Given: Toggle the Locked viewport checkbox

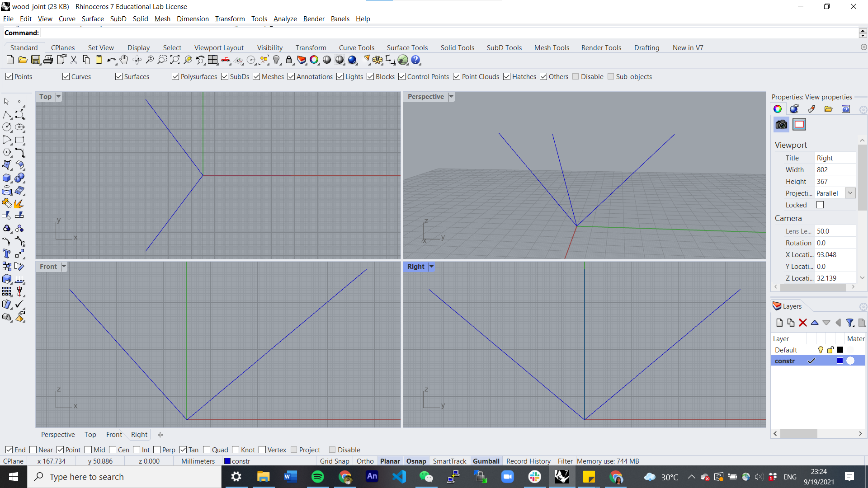Looking at the screenshot, I should pyautogui.click(x=820, y=205).
